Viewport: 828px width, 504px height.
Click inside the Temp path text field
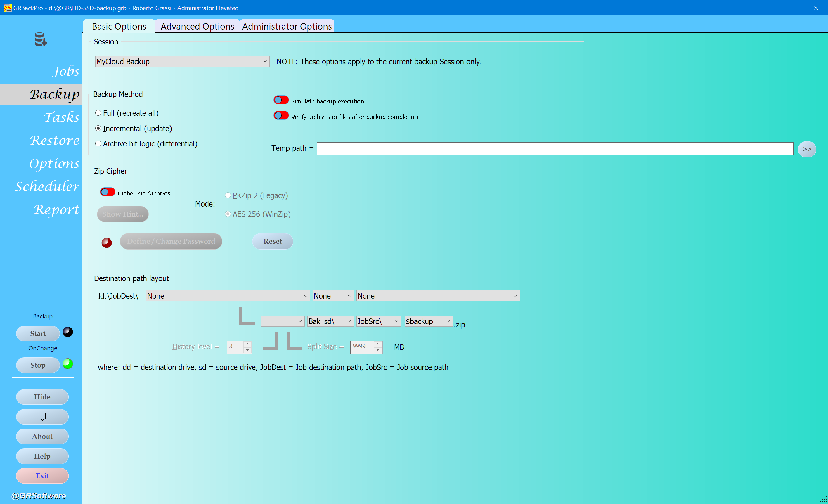tap(555, 149)
